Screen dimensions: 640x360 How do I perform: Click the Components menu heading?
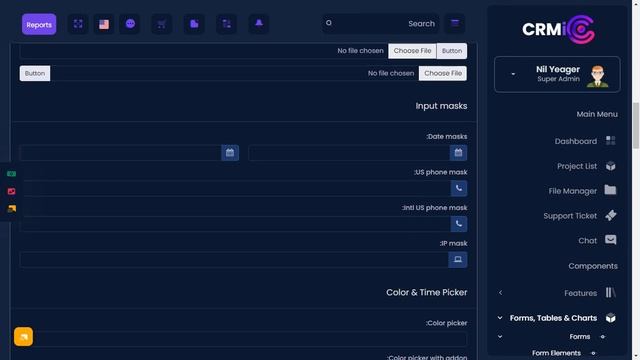593,266
